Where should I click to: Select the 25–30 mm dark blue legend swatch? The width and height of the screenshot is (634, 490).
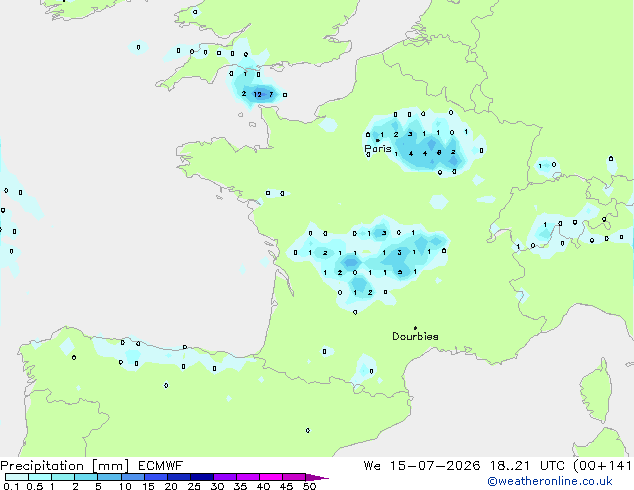[201, 477]
